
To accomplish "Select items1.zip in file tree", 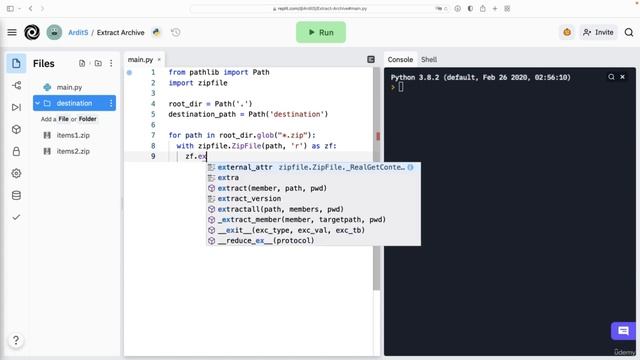I will click(x=73, y=135).
